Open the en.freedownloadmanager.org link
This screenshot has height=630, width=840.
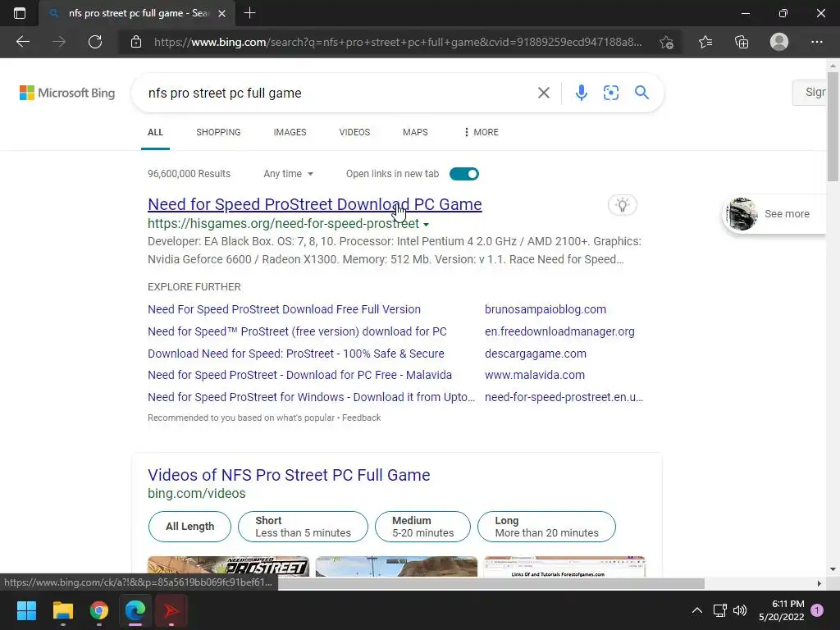559,331
